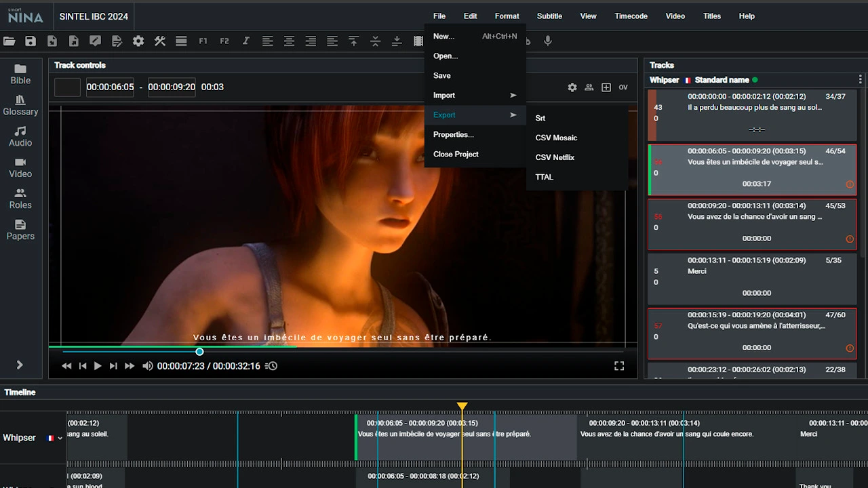Rewind the video player
The height and width of the screenshot is (488, 868).
66,366
